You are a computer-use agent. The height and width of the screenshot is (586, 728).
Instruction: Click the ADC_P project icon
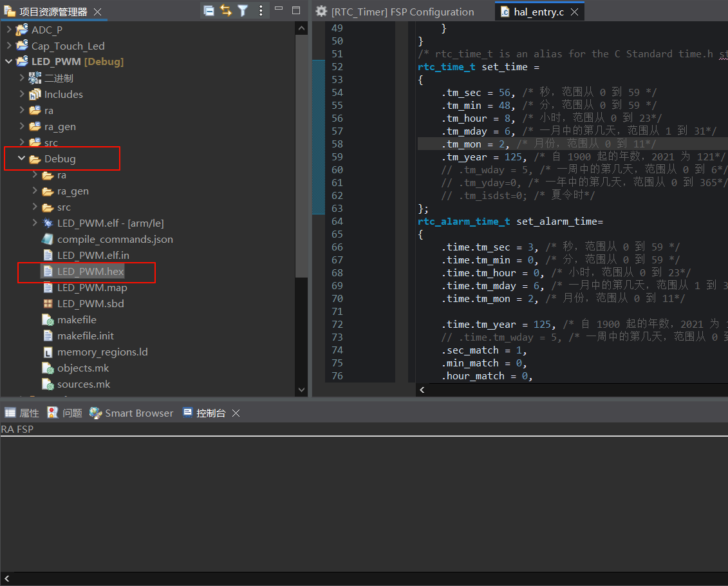click(22, 30)
